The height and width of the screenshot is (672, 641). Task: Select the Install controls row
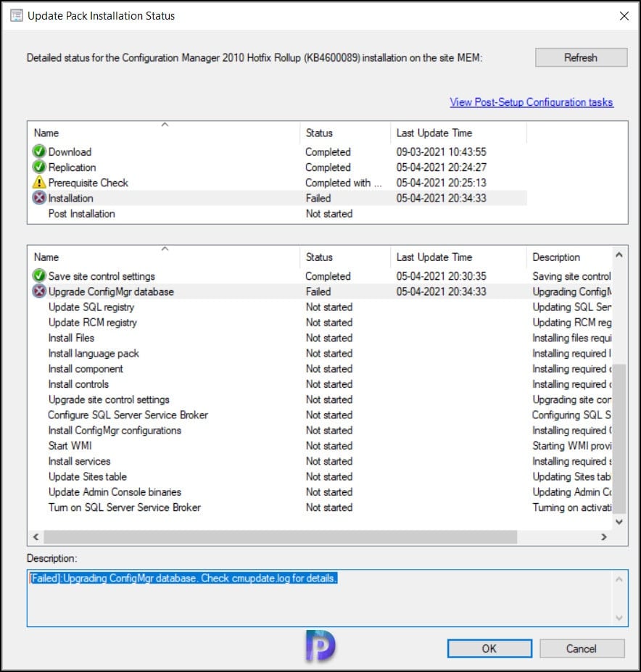tap(320, 384)
